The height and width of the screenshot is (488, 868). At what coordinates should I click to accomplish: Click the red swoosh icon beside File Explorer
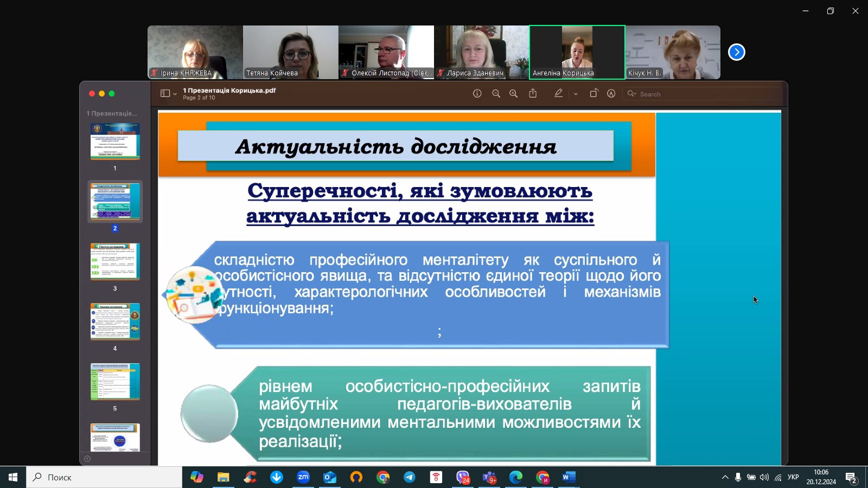(250, 477)
